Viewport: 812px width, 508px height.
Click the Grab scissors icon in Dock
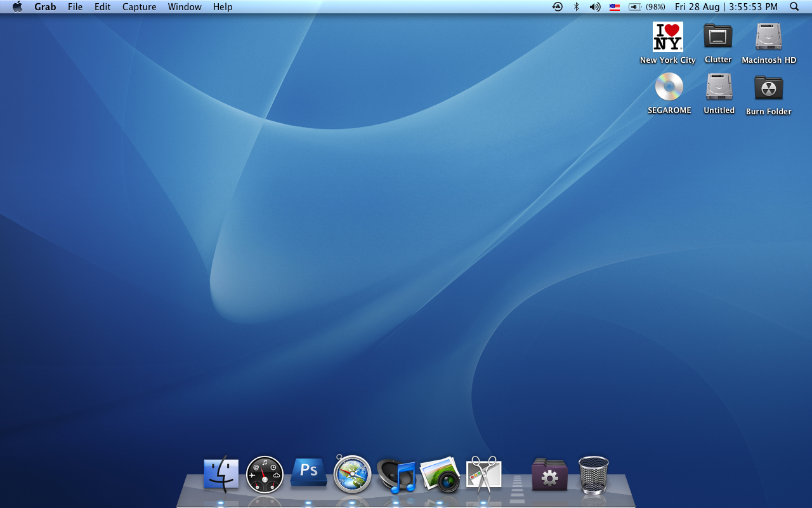point(483,474)
